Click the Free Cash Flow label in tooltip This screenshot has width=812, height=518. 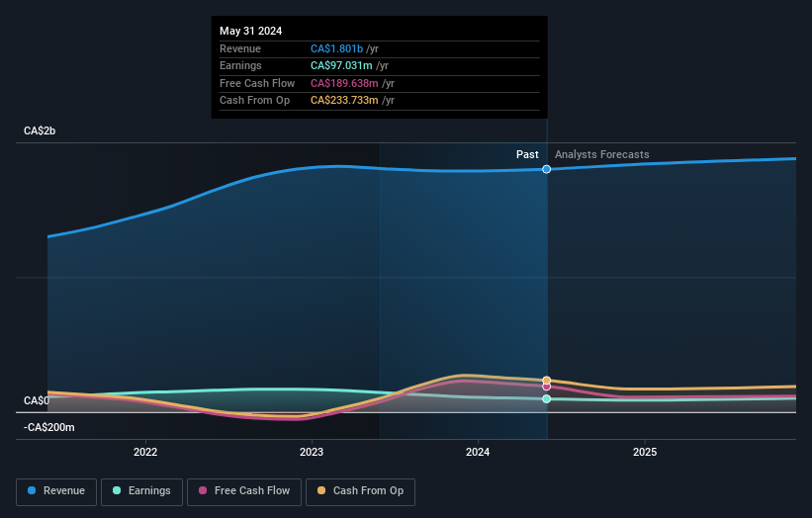(x=257, y=83)
